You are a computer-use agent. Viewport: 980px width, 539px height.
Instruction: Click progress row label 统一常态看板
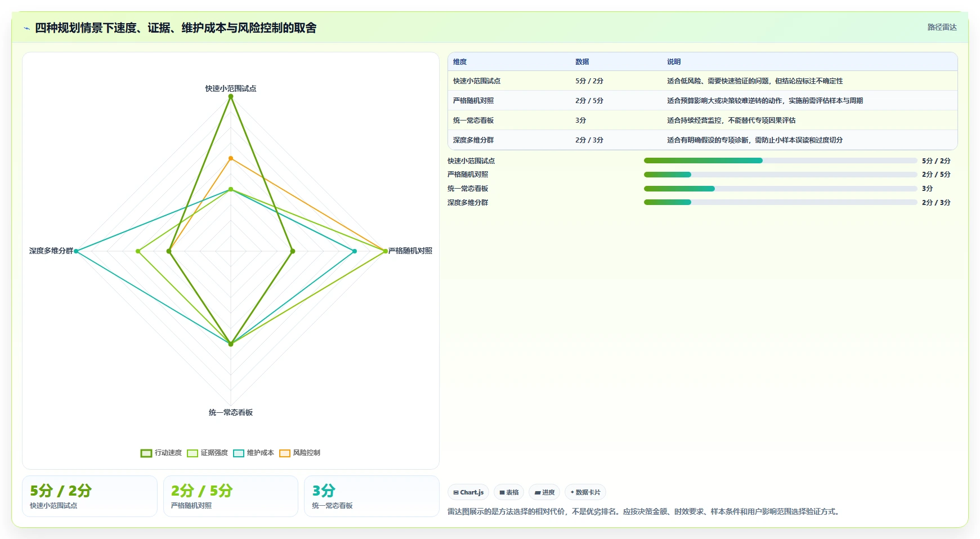pos(468,189)
